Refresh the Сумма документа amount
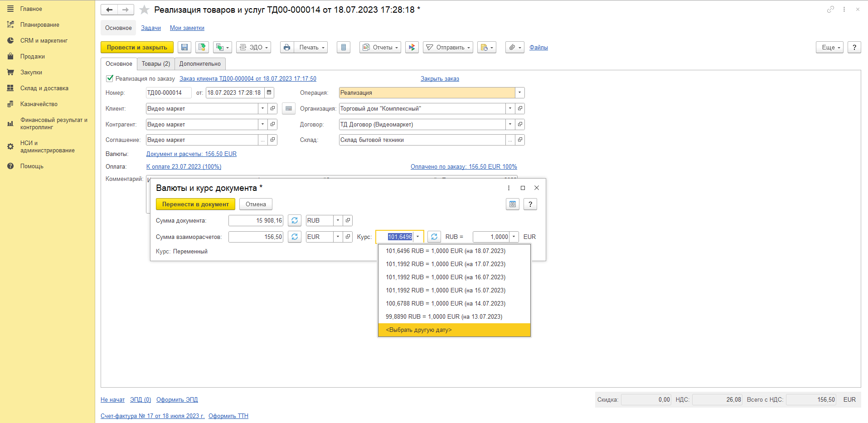868x423 pixels. click(295, 220)
